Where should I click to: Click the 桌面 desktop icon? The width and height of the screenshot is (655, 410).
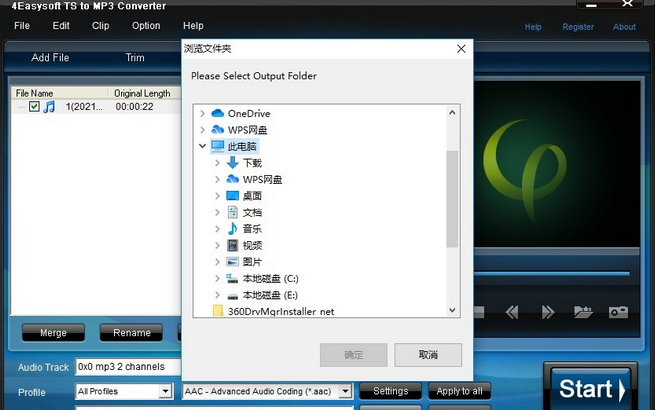pos(233,196)
